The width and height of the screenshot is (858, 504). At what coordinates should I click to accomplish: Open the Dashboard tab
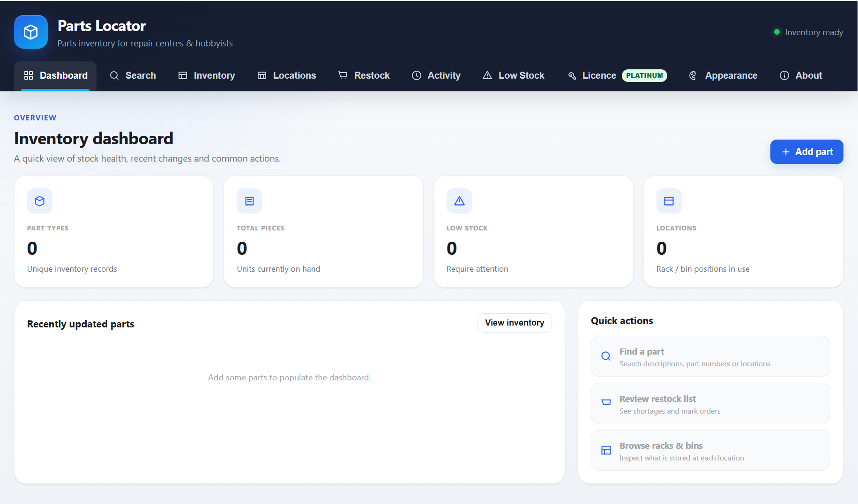pos(55,75)
